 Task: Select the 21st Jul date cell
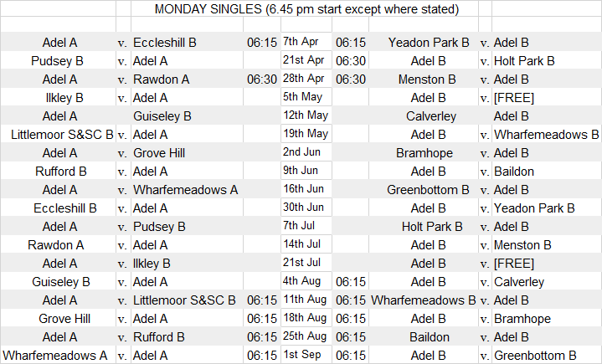coord(306,263)
